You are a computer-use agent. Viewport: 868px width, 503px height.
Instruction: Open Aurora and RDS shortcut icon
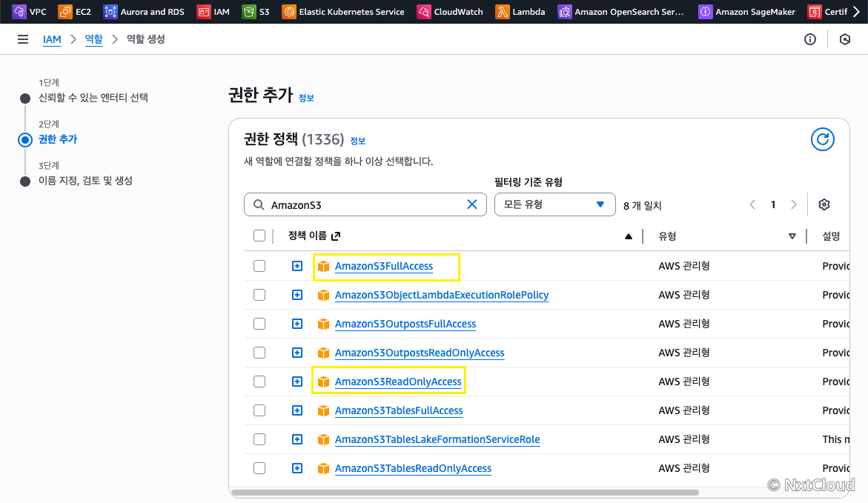(110, 12)
